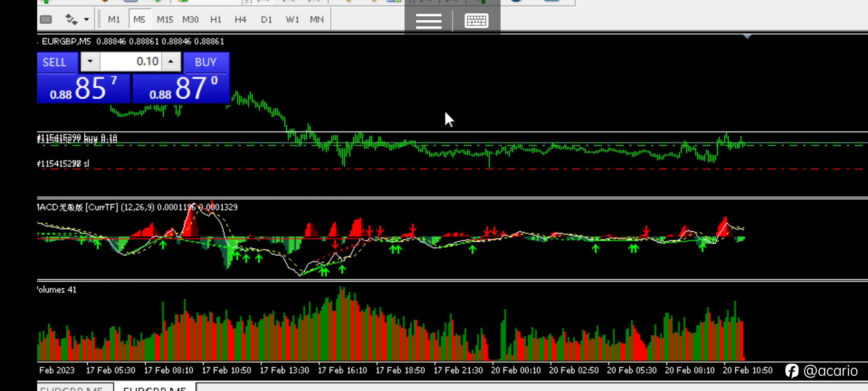Click the gray rectangle drawing tool

point(46,20)
